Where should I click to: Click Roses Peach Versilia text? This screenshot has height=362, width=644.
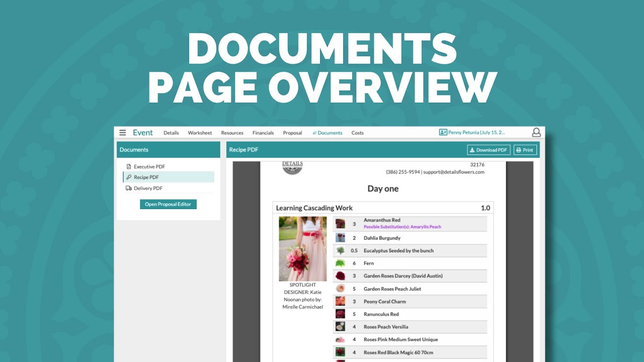click(x=386, y=327)
